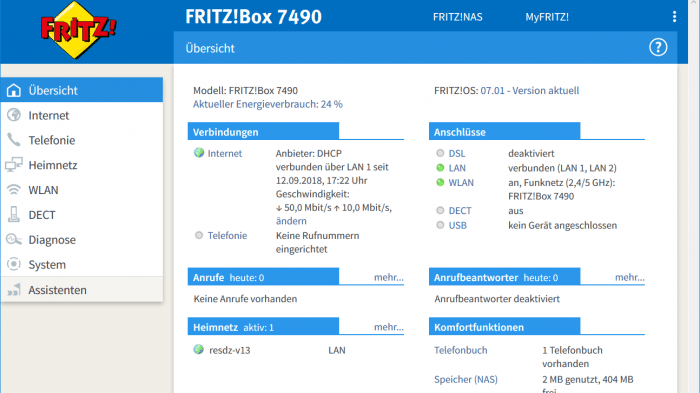Click mehr... in the Anrufbeantworter section
This screenshot has height=393, width=700.
pyautogui.click(x=629, y=277)
